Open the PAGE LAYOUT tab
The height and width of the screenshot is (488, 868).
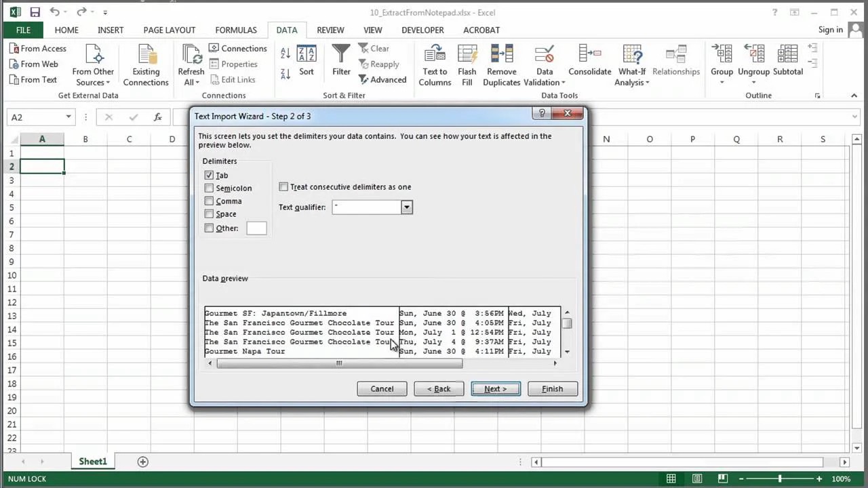[170, 30]
